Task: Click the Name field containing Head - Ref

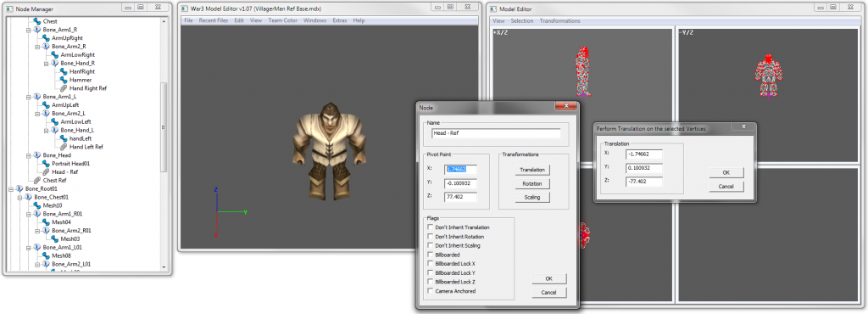Action: click(x=495, y=133)
